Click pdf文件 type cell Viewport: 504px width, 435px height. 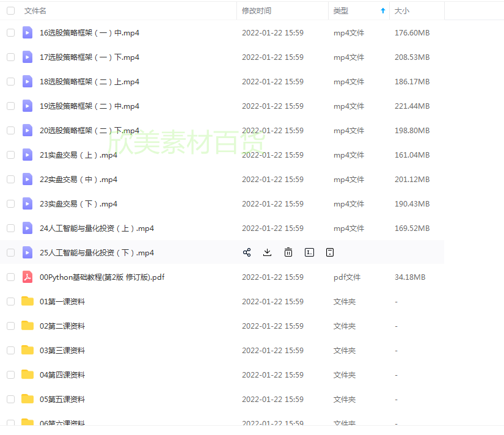347,277
